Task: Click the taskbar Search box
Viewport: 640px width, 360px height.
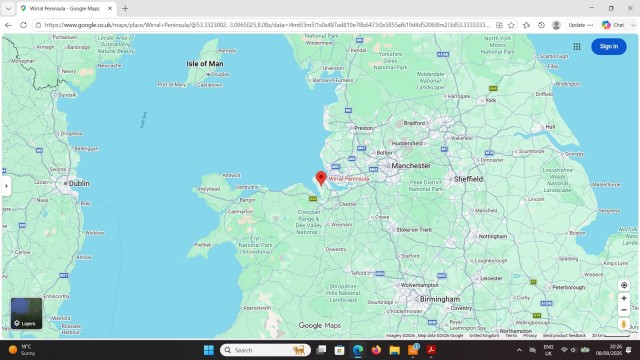Action: click(265, 350)
